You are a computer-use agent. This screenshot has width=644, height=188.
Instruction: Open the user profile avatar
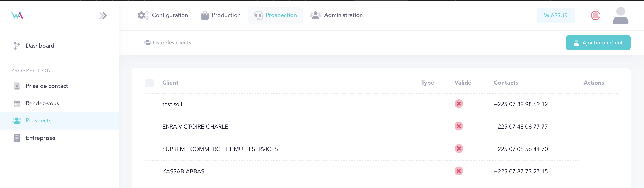click(x=621, y=16)
